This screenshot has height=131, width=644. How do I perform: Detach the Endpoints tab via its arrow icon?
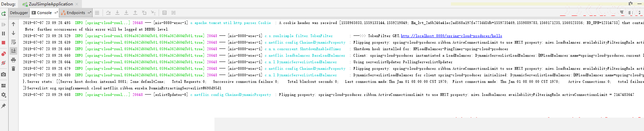click(89, 13)
